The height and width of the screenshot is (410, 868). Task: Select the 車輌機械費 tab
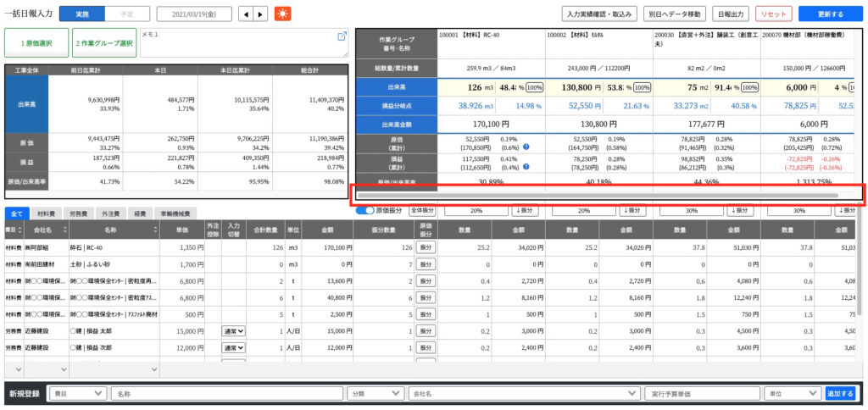[175, 213]
